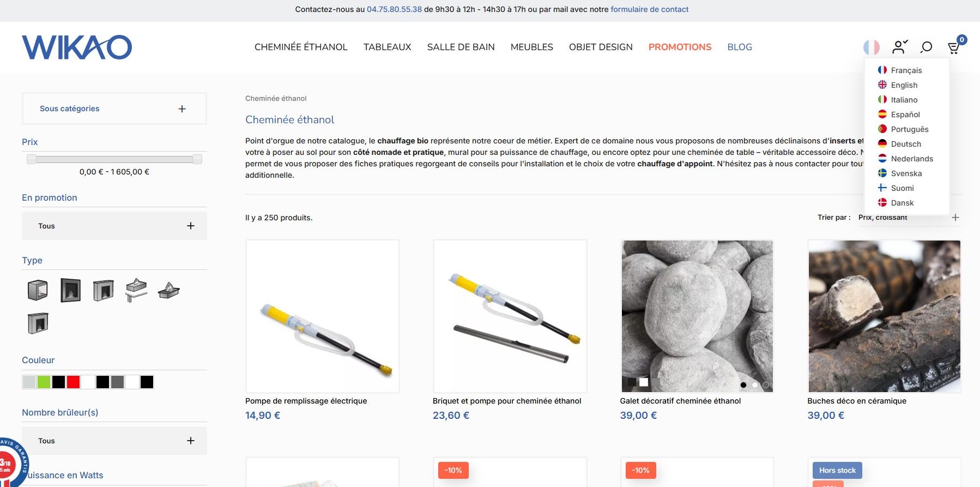Click the WIKAO logo

click(x=77, y=47)
